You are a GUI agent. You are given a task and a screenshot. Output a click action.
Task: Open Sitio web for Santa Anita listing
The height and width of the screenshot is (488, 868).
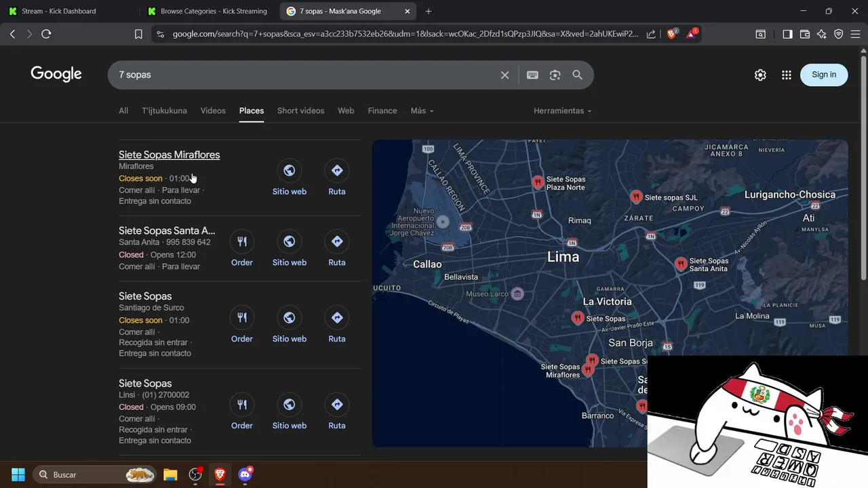tap(290, 249)
